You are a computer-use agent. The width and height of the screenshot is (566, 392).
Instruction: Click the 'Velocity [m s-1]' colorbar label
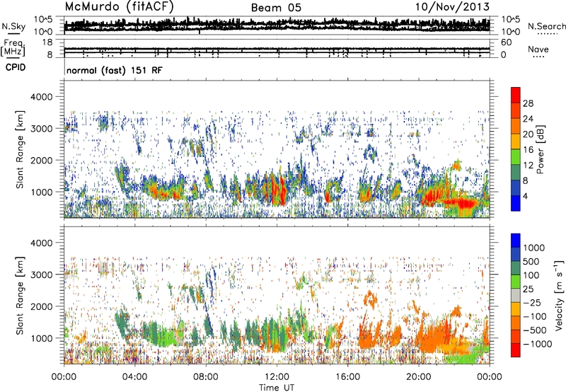click(x=559, y=295)
